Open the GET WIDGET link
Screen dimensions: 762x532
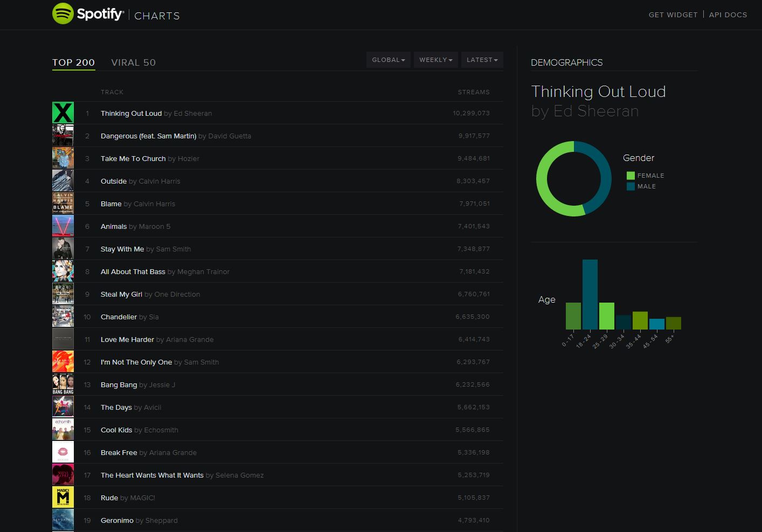[x=673, y=15]
